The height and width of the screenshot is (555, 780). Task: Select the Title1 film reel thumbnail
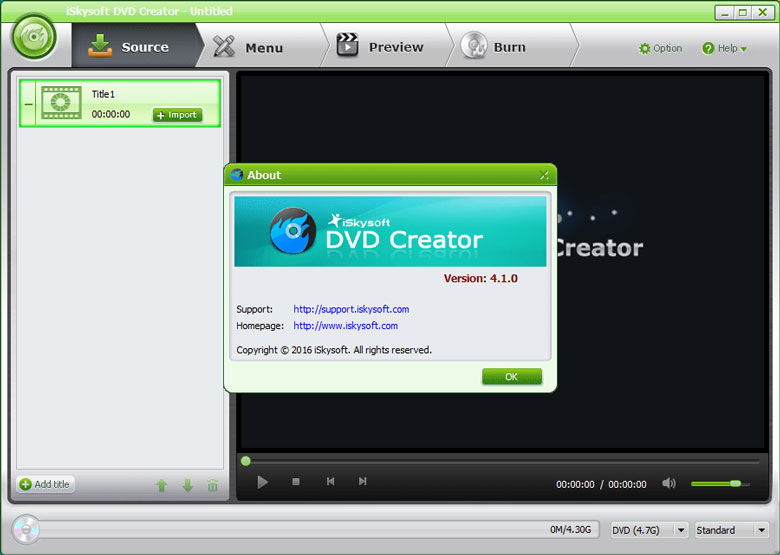(x=61, y=102)
